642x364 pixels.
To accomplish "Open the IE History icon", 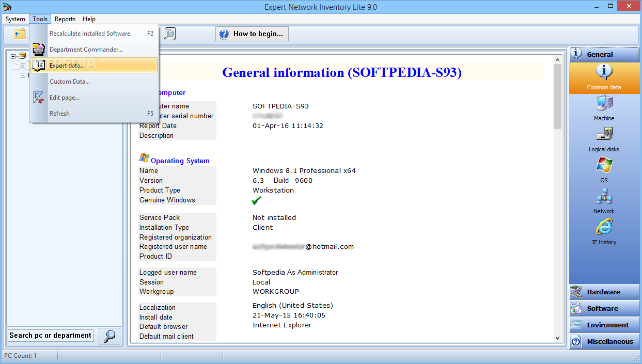I will [604, 227].
